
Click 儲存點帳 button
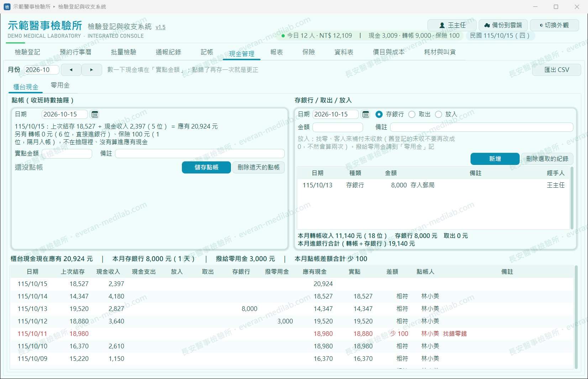coord(206,167)
